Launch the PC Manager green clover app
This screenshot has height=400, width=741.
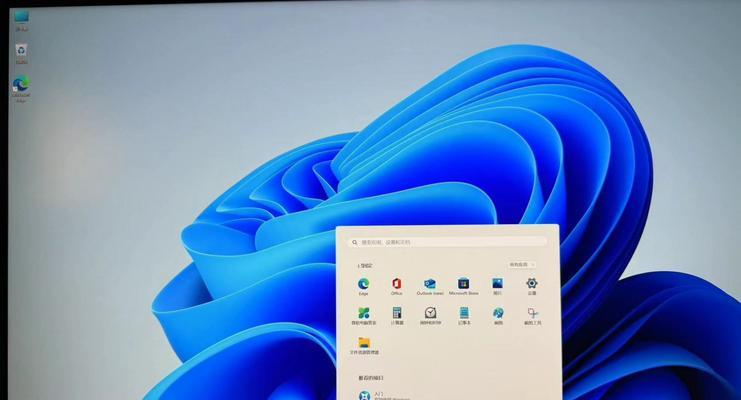[363, 316]
